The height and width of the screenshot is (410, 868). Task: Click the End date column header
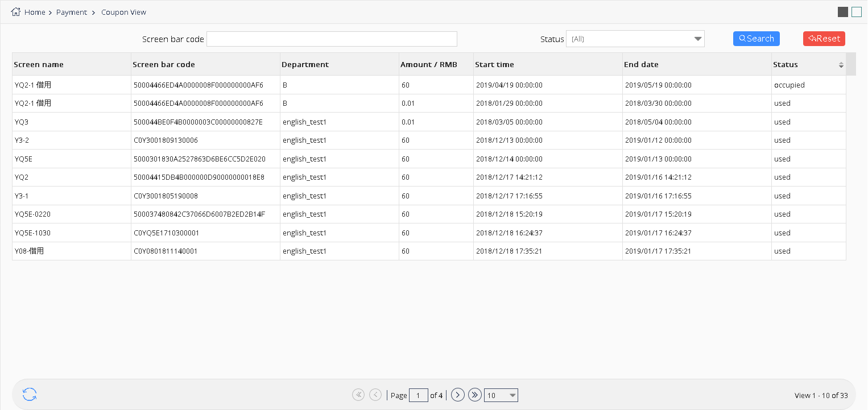pyautogui.click(x=697, y=64)
